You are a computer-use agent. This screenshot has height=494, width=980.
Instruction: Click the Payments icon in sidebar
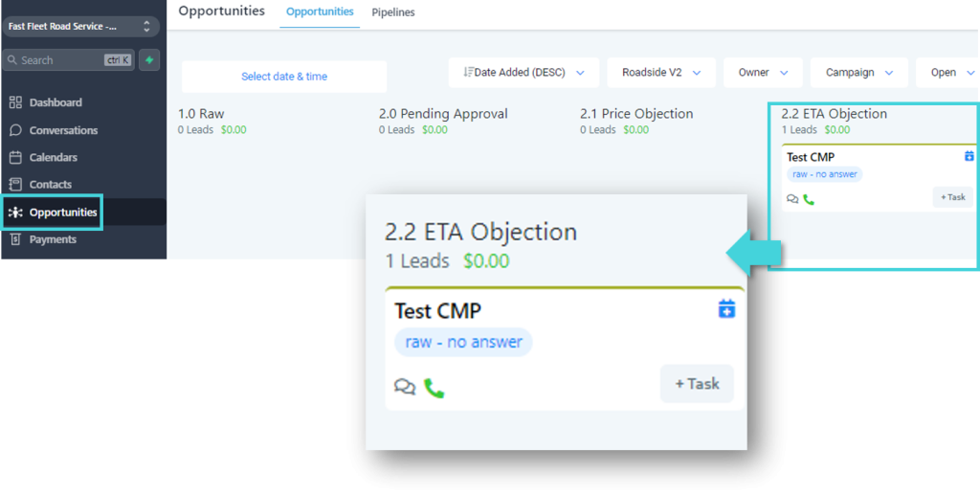15,239
